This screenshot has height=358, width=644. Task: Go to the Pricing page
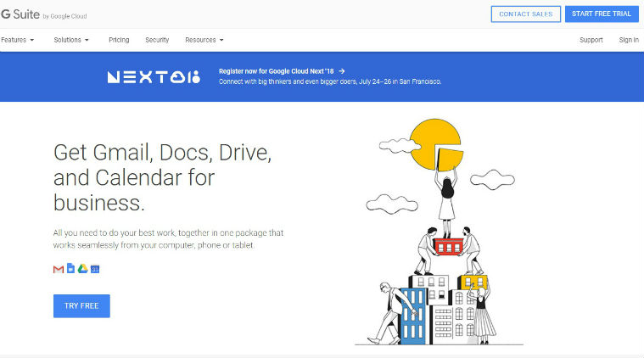click(x=119, y=40)
